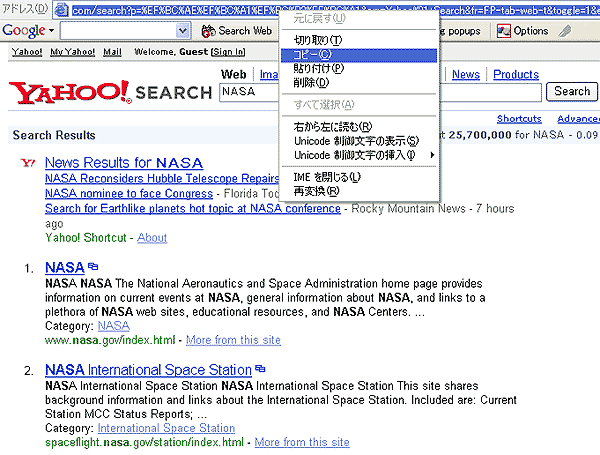Open first result titled NASA
The image size is (600, 455).
65,267
